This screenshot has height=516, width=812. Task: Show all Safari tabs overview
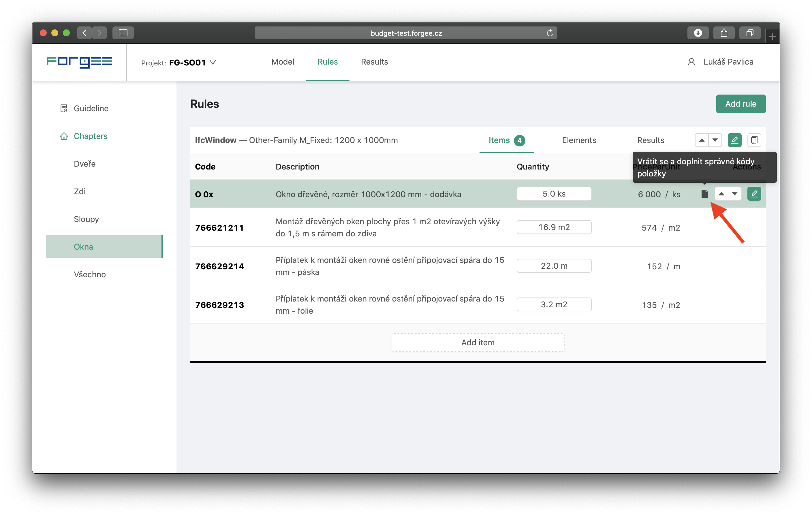pyautogui.click(x=750, y=33)
